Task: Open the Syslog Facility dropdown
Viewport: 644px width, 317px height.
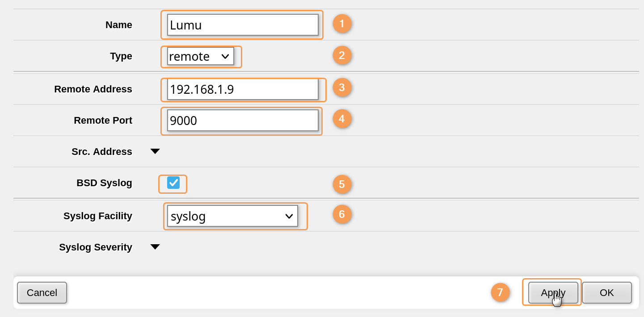Action: [x=232, y=216]
